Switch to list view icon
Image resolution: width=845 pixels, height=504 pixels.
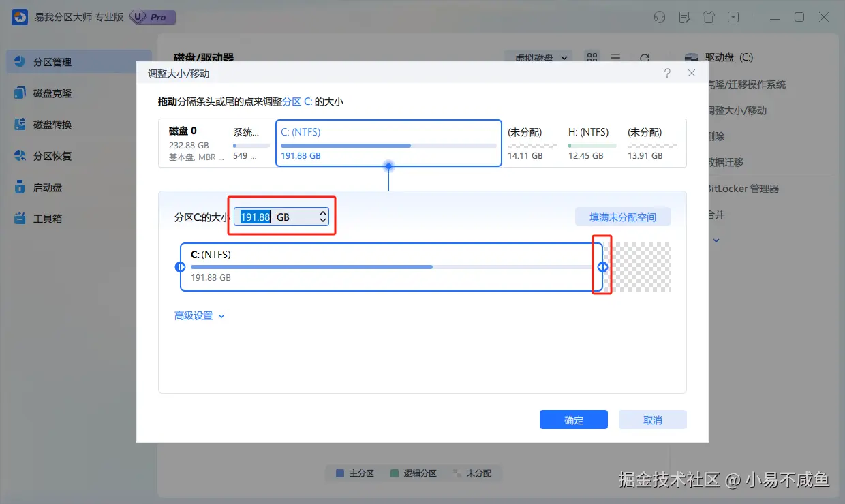click(615, 58)
